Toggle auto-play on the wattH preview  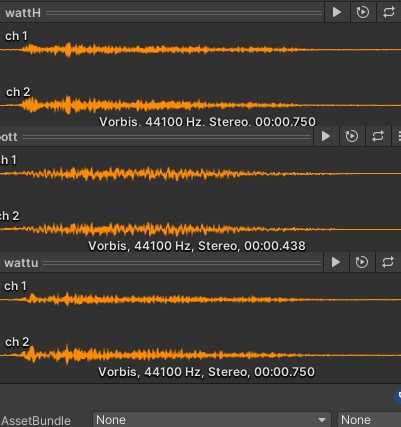pyautogui.click(x=363, y=12)
